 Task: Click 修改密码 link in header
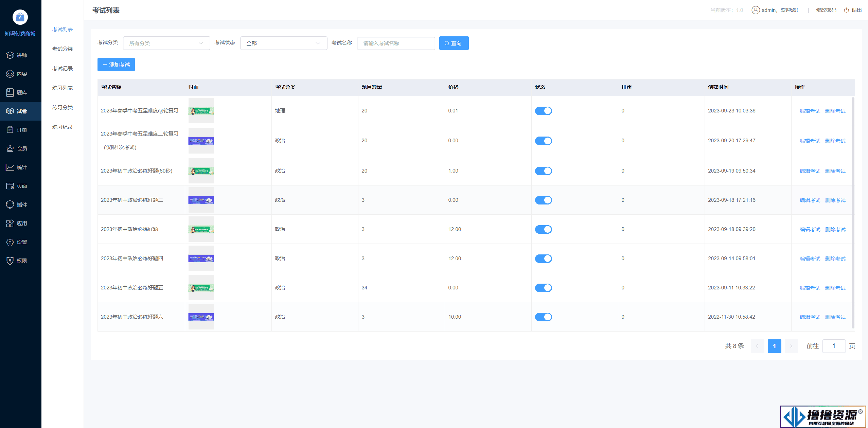[826, 10]
